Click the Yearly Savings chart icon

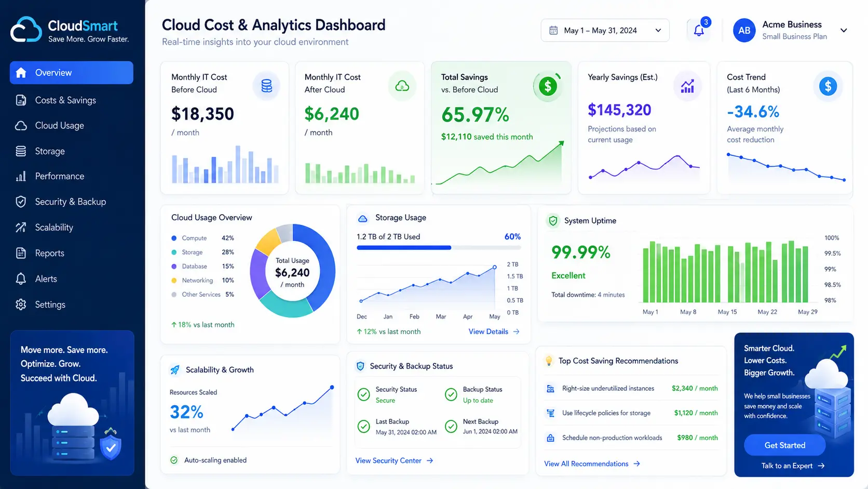687,86
